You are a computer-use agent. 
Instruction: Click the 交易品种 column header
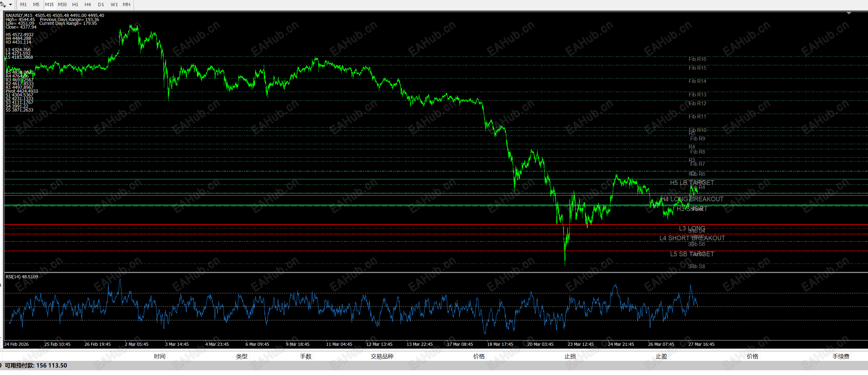(382, 356)
